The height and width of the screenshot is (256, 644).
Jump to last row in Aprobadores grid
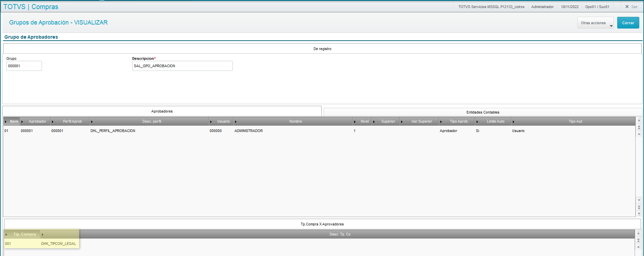tap(639, 214)
